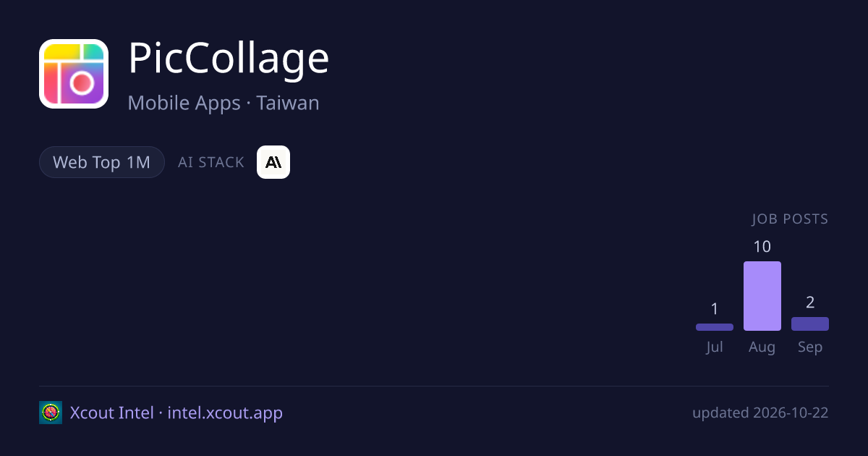This screenshot has height=456, width=868.
Task: Click the Jul axis label
Action: (x=715, y=347)
